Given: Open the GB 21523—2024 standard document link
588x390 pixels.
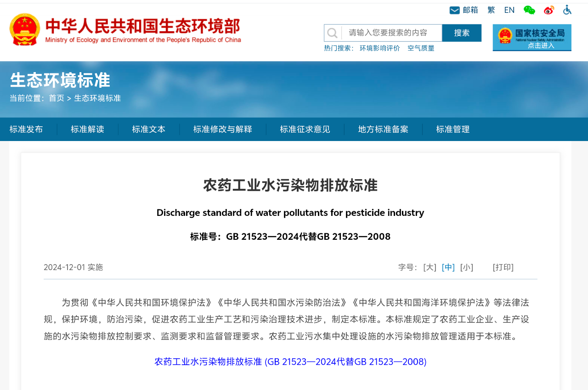Looking at the screenshot, I should 290,362.
